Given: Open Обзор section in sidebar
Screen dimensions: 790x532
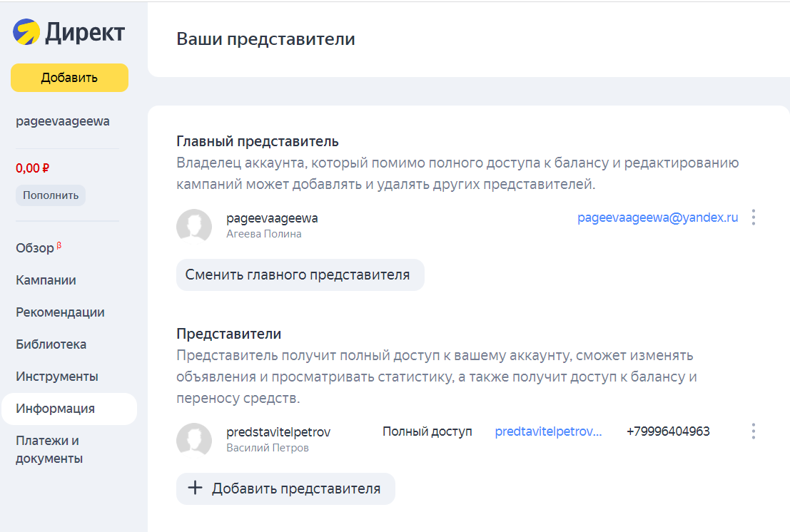Looking at the screenshot, I should point(35,248).
